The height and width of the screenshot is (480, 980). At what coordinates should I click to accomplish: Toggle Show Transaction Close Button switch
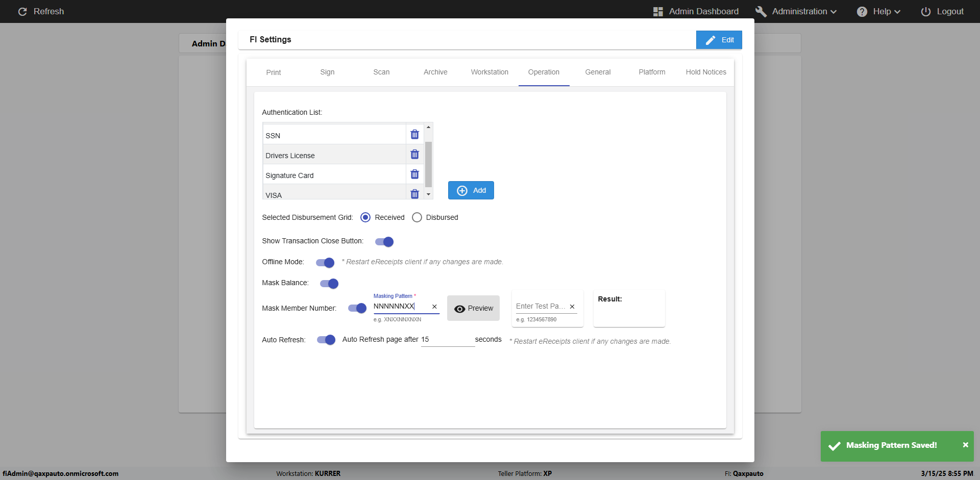(x=384, y=242)
